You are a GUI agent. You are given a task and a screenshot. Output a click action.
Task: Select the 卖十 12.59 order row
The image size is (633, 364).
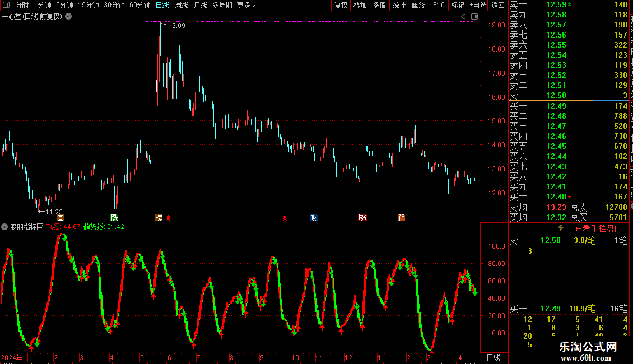569,4
